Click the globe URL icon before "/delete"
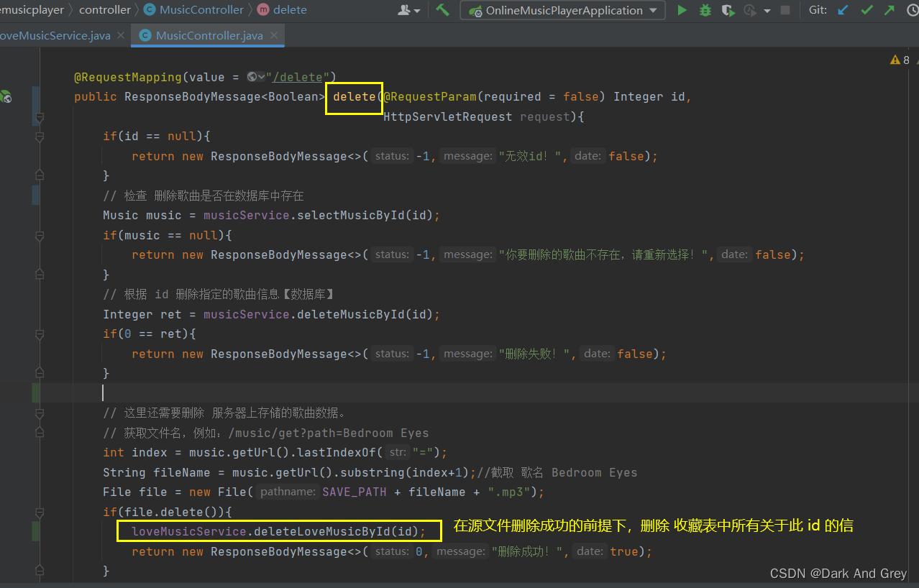Screen dimensions: 919x588 pyautogui.click(x=252, y=77)
